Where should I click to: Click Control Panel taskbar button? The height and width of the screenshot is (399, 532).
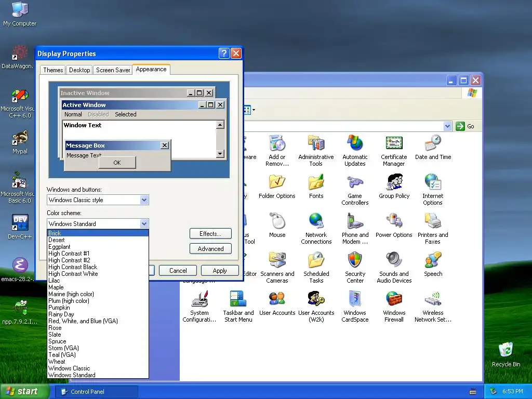[96, 392]
